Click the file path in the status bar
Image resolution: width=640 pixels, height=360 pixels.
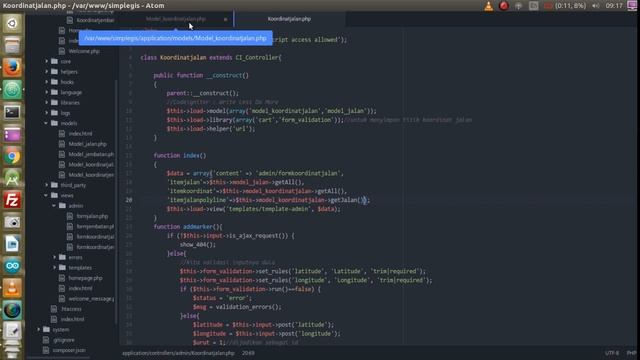click(178, 353)
